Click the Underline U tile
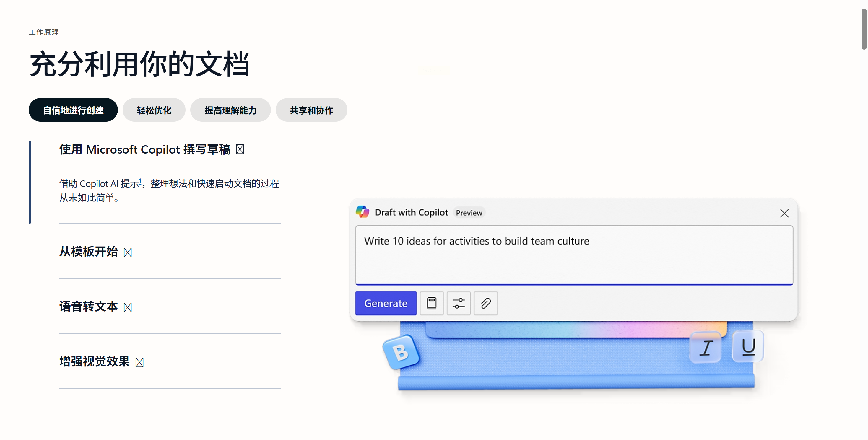This screenshot has width=868, height=440. coord(748,346)
